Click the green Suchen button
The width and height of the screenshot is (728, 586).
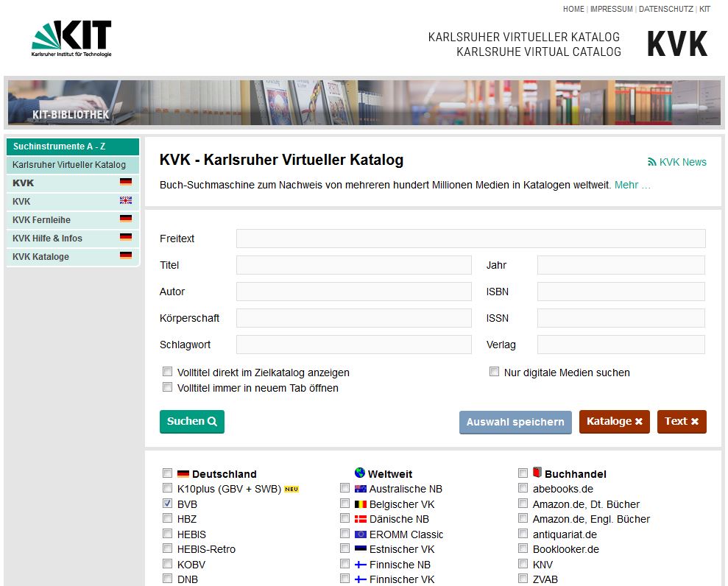coord(191,422)
